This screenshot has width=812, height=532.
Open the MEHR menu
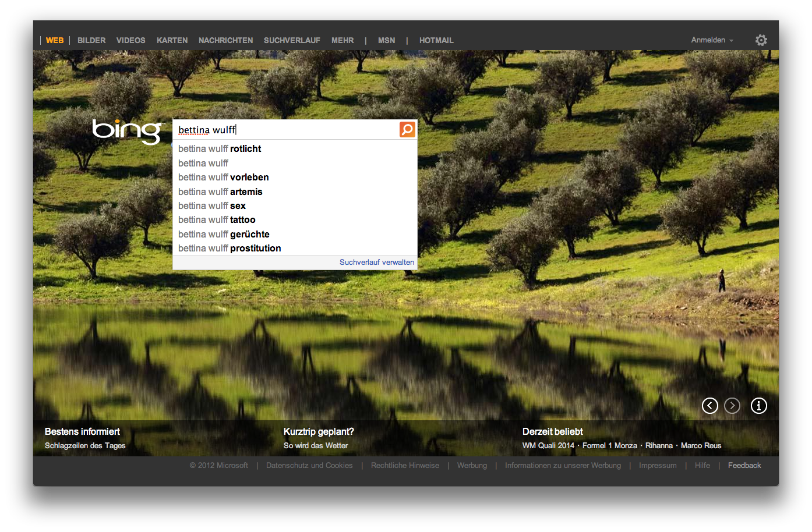[343, 41]
